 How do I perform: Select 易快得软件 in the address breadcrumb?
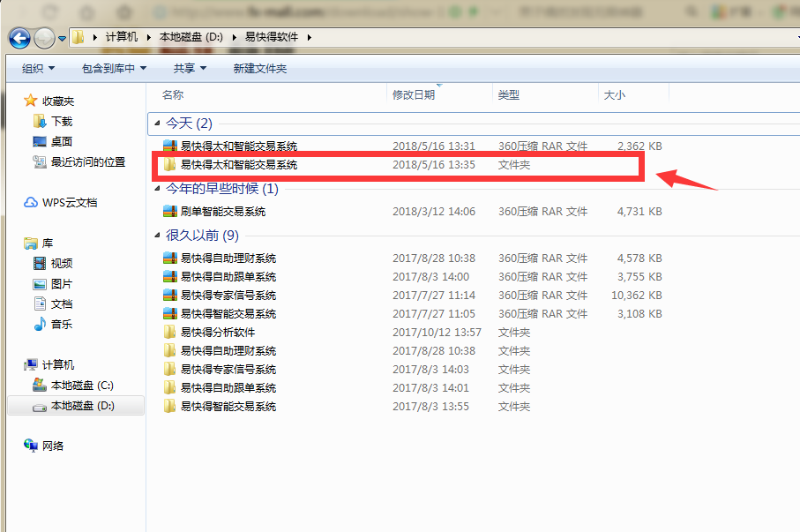(272, 37)
